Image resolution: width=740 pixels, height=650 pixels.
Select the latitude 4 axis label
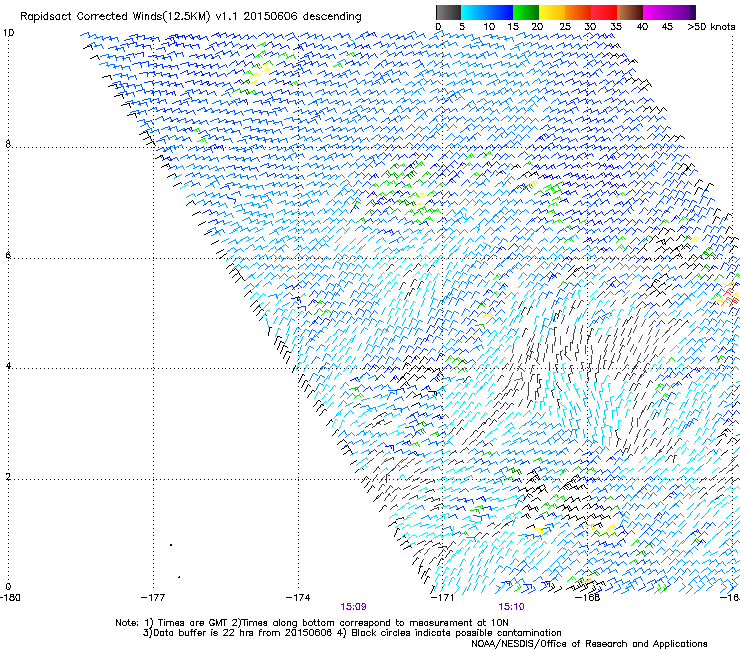pos(8,365)
